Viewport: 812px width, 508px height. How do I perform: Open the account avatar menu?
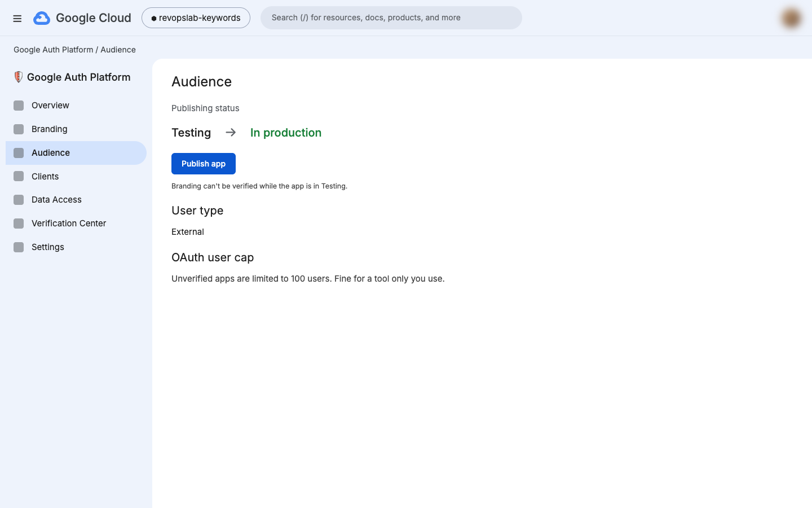(x=791, y=18)
